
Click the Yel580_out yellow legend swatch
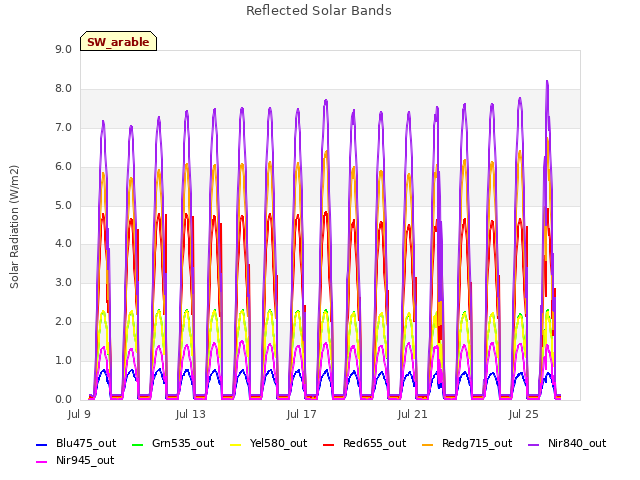(236, 444)
